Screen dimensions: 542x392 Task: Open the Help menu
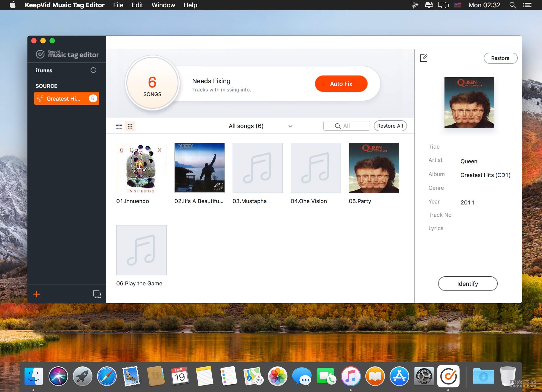(x=190, y=5)
